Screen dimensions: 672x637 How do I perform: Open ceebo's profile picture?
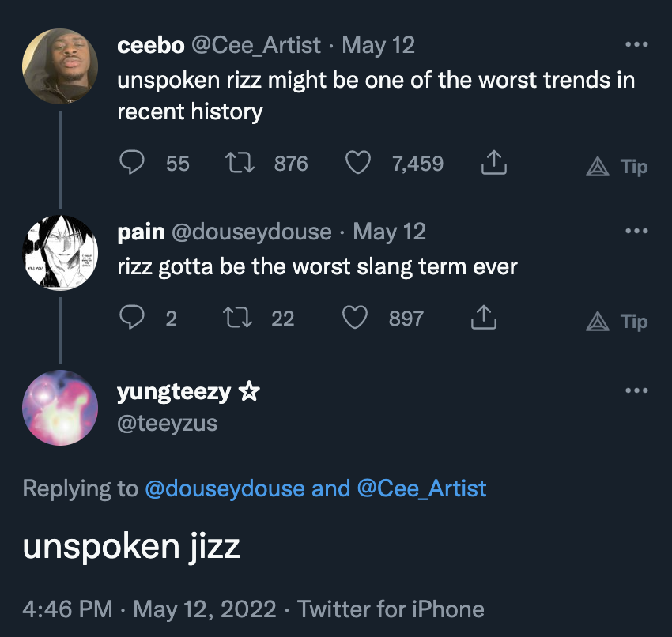click(60, 59)
